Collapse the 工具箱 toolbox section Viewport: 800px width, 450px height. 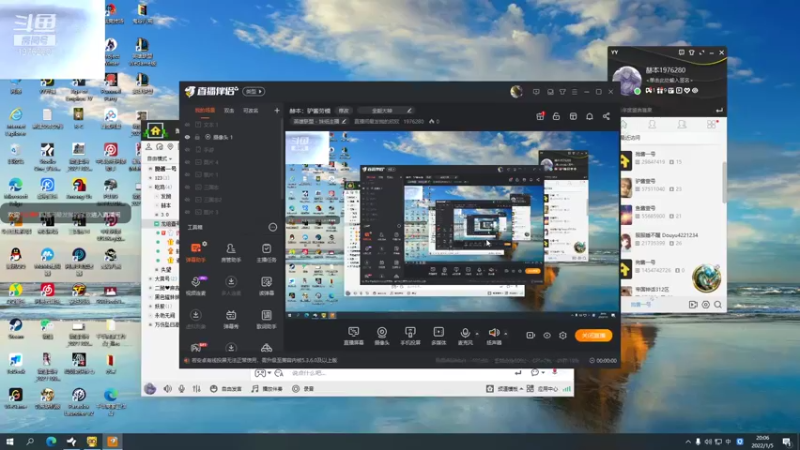[273, 227]
